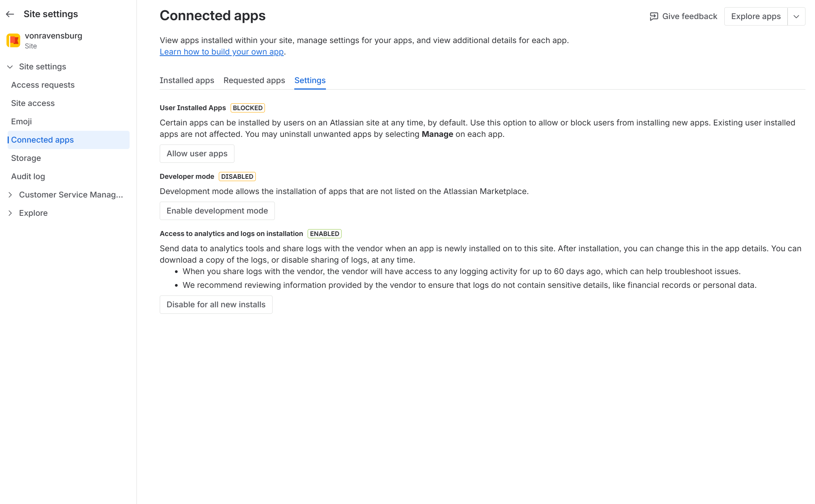Select the Settings tab
815x504 pixels.
click(310, 80)
